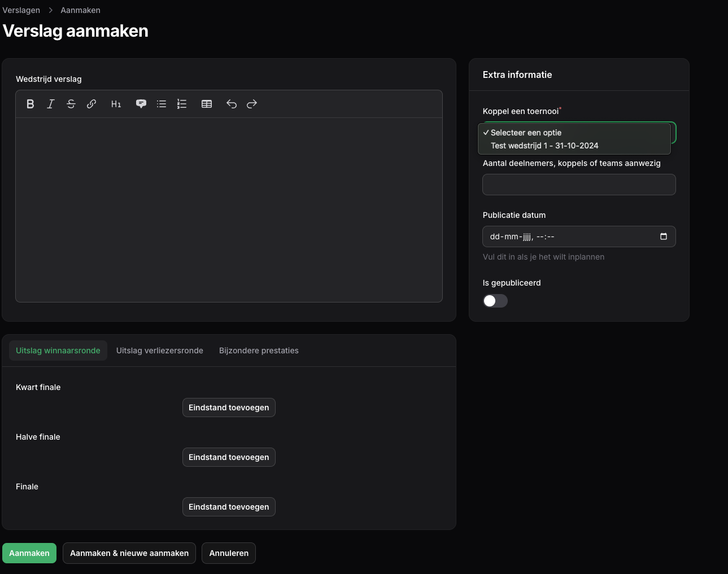728x574 pixels.
Task: Insert a link in the verslag
Action: (91, 104)
